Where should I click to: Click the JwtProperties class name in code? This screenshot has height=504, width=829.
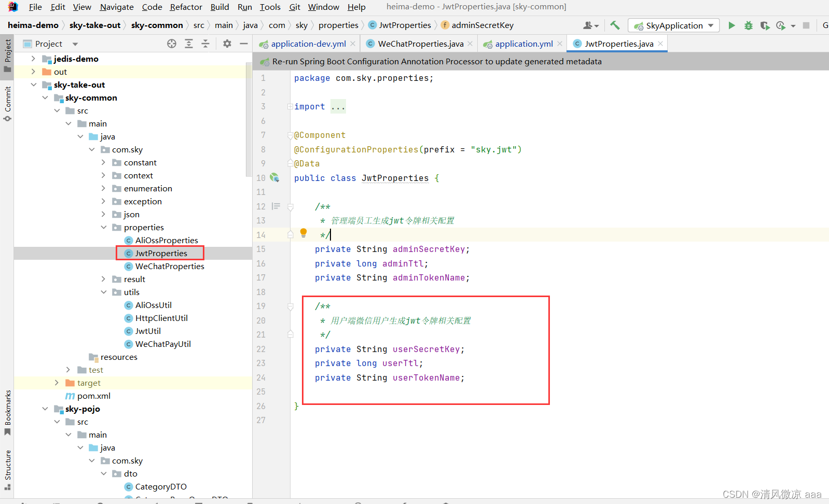point(395,178)
